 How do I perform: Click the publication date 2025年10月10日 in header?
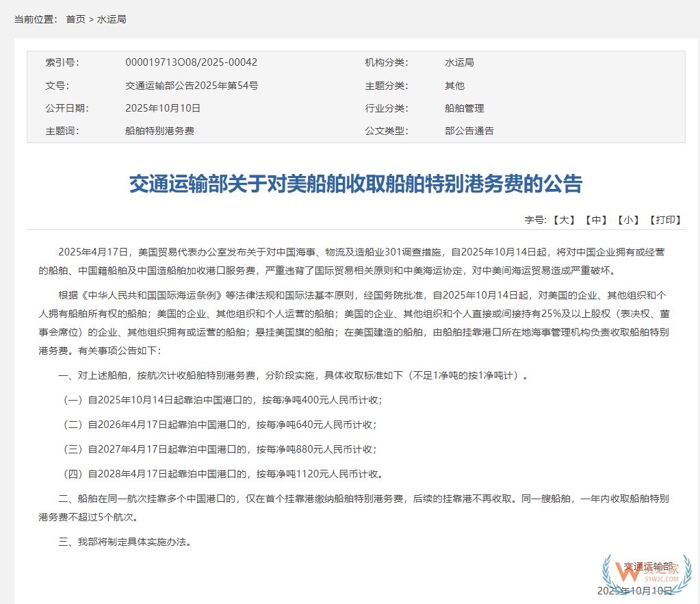162,108
